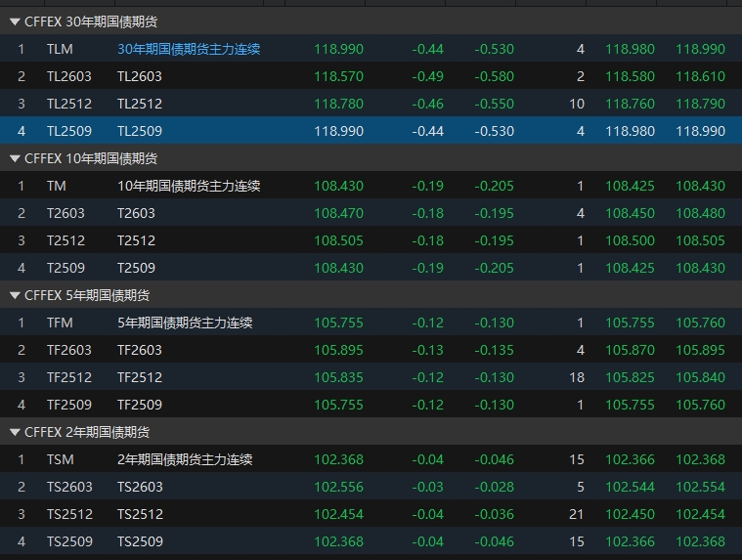Click the CFFEX 2年期国债期货 group title

[87, 432]
